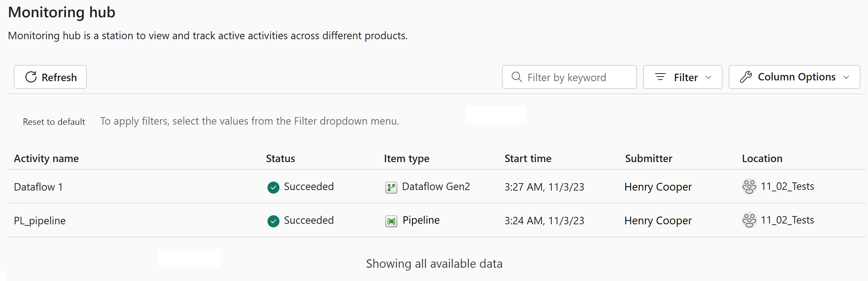Click the Column Options wrench icon
Viewport: 868px width, 281px height.
(746, 77)
